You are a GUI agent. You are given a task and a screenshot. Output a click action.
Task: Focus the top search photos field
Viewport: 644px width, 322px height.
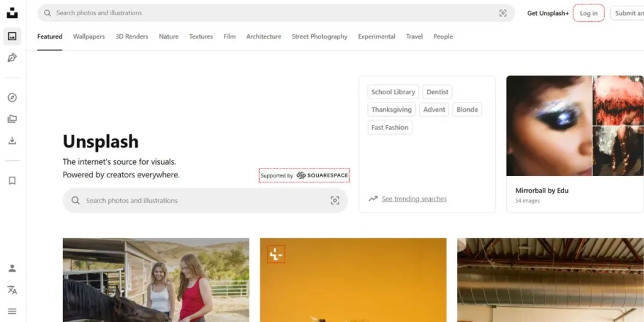(x=276, y=13)
